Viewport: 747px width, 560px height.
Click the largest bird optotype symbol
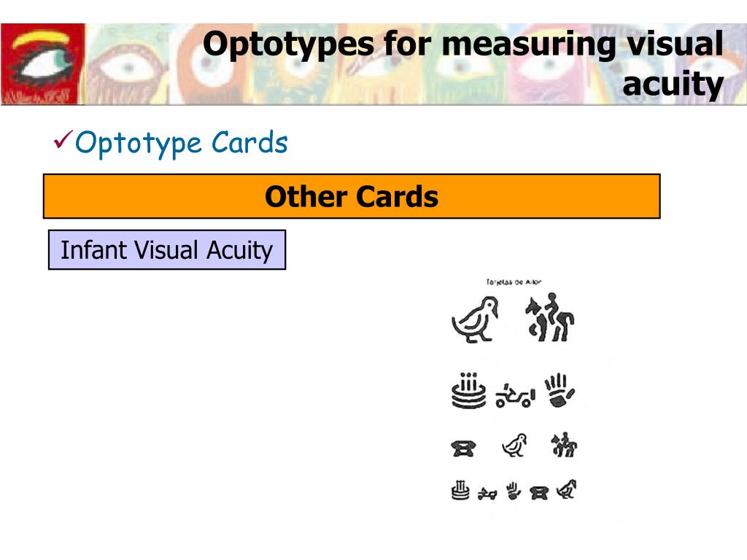475,319
